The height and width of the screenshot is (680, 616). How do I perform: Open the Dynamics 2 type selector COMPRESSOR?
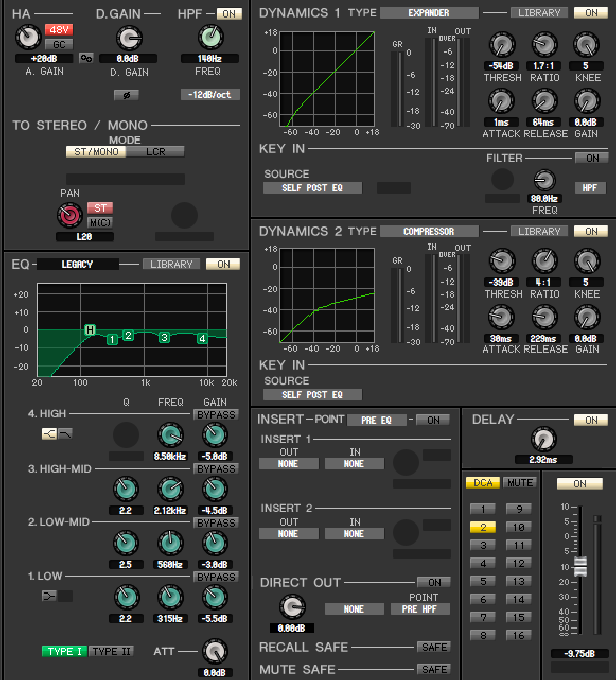[429, 231]
